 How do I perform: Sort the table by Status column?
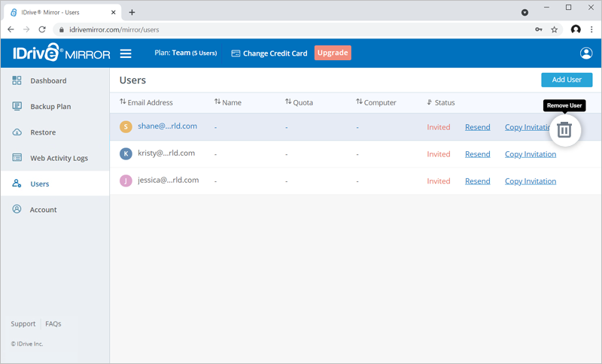[441, 102]
